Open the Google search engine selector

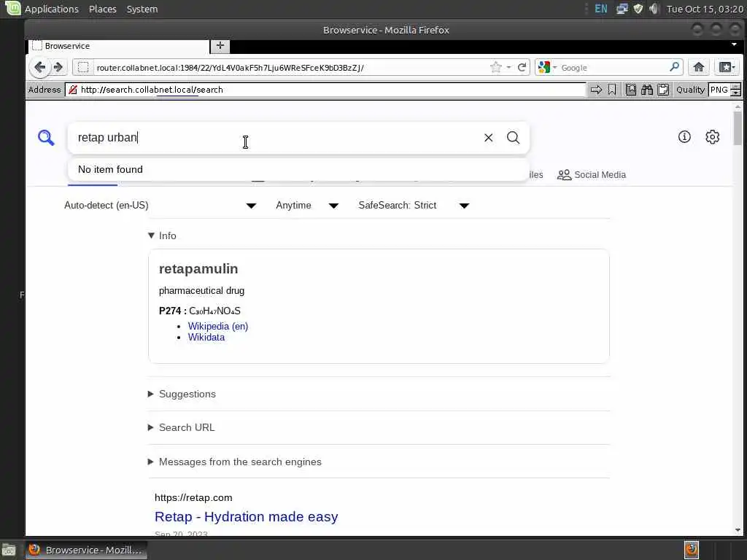[547, 68]
